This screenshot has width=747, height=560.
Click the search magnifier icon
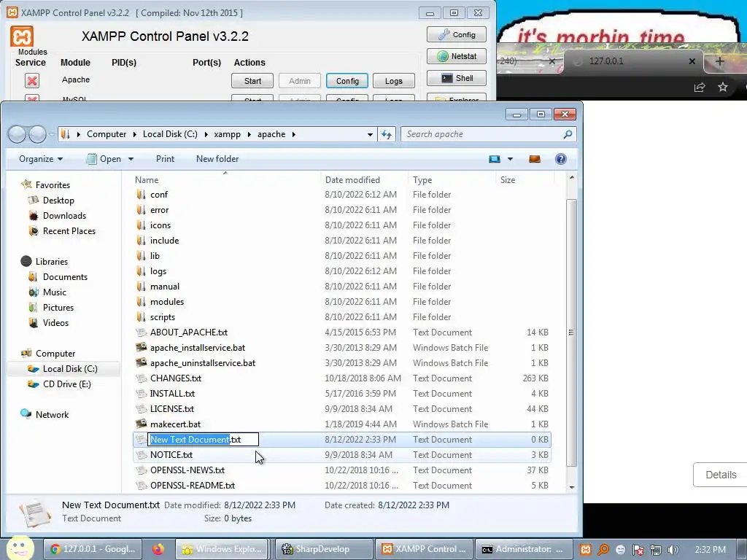click(568, 134)
